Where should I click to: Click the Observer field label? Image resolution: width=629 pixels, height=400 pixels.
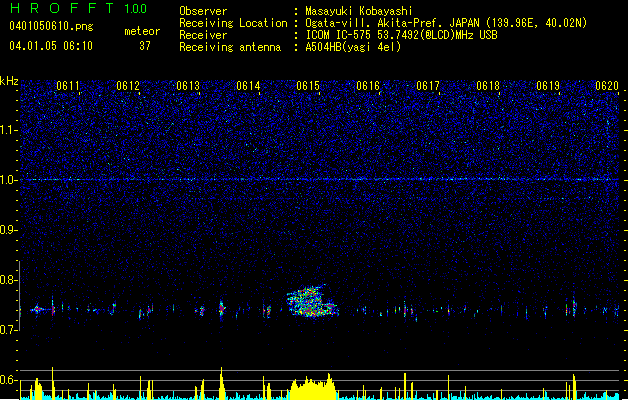tap(203, 11)
